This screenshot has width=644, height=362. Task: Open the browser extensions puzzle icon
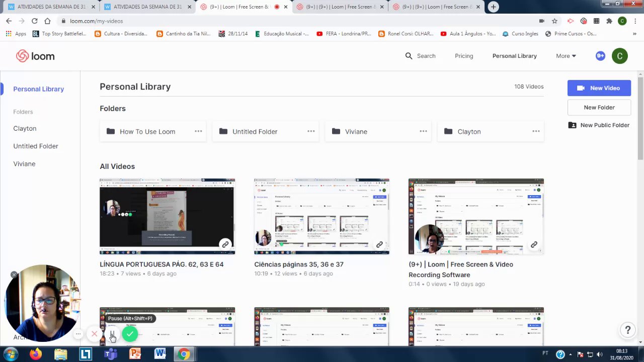(609, 21)
